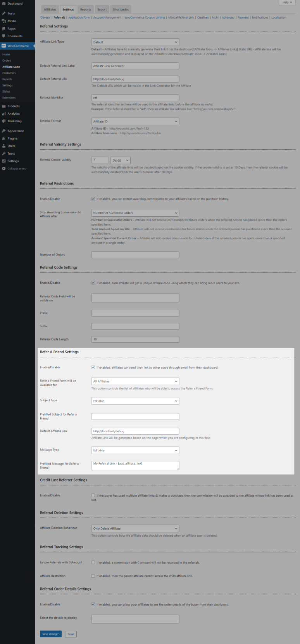Click the Analytics bar chart icon

[3, 114]
